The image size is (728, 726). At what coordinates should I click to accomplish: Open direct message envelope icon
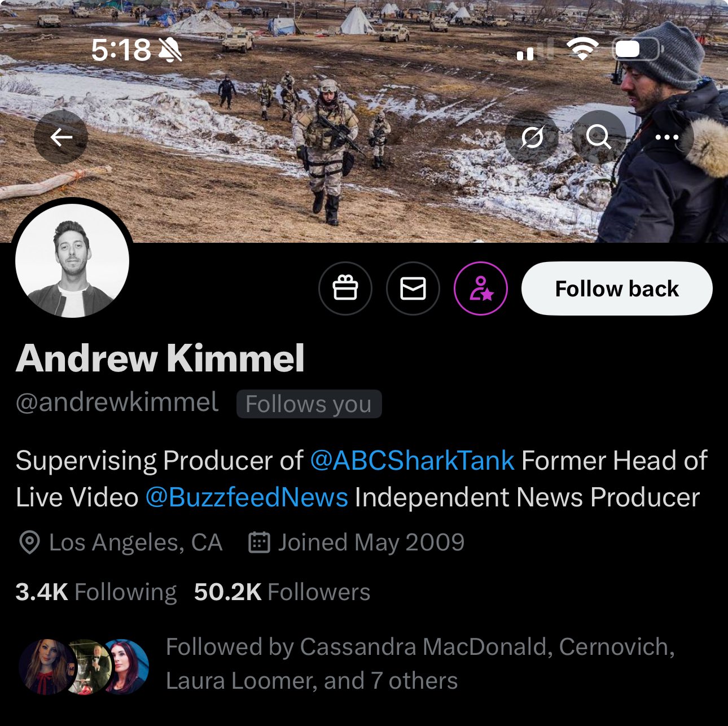coord(413,288)
